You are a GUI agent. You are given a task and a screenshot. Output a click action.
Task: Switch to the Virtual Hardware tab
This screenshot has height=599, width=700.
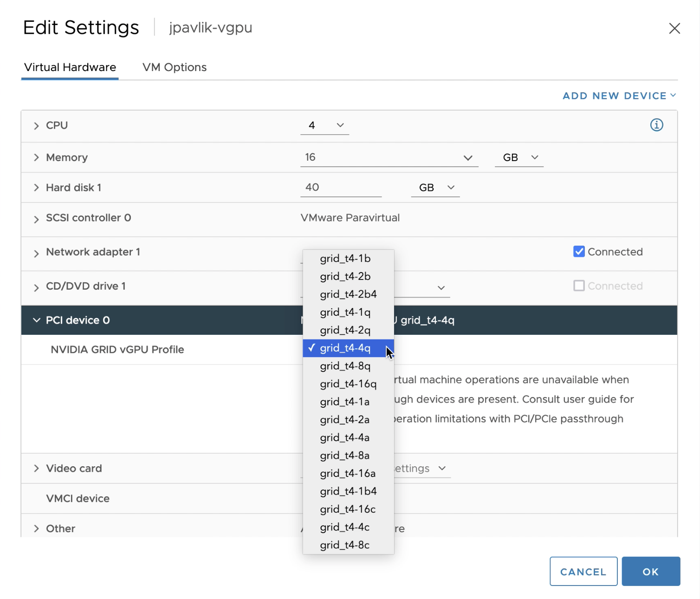pos(70,67)
